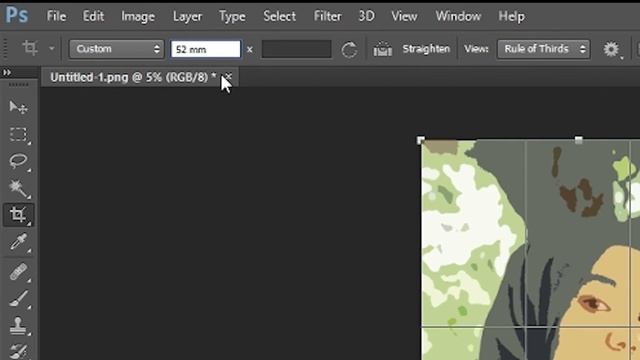Screen dimensions: 640x360
Task: Open crop tool preset picker icon
Action: point(30,48)
